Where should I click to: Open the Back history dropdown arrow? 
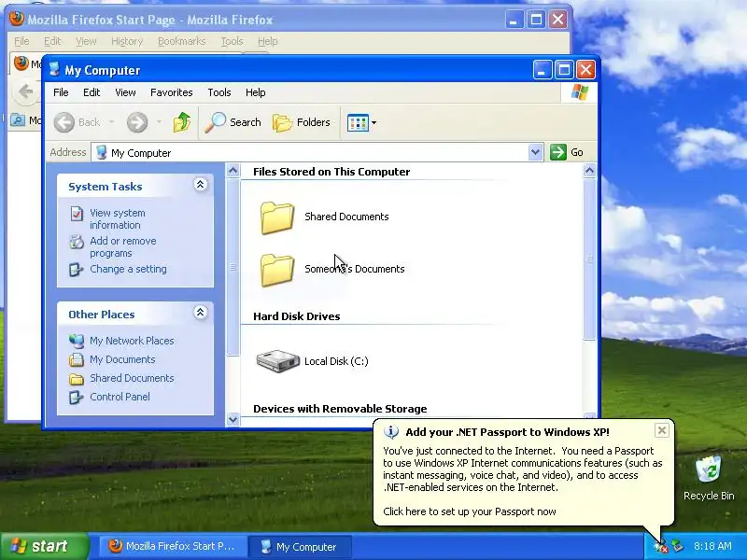tap(111, 122)
